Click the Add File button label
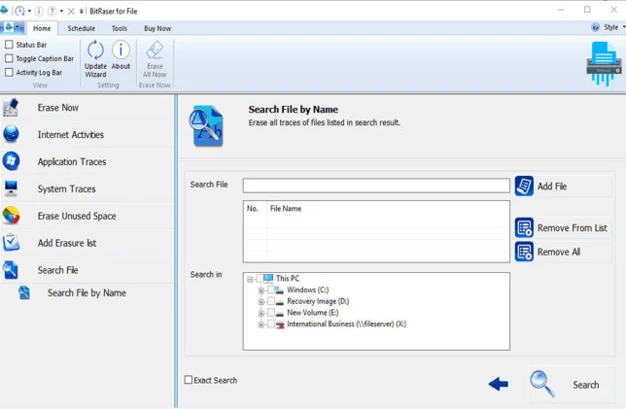 click(552, 186)
